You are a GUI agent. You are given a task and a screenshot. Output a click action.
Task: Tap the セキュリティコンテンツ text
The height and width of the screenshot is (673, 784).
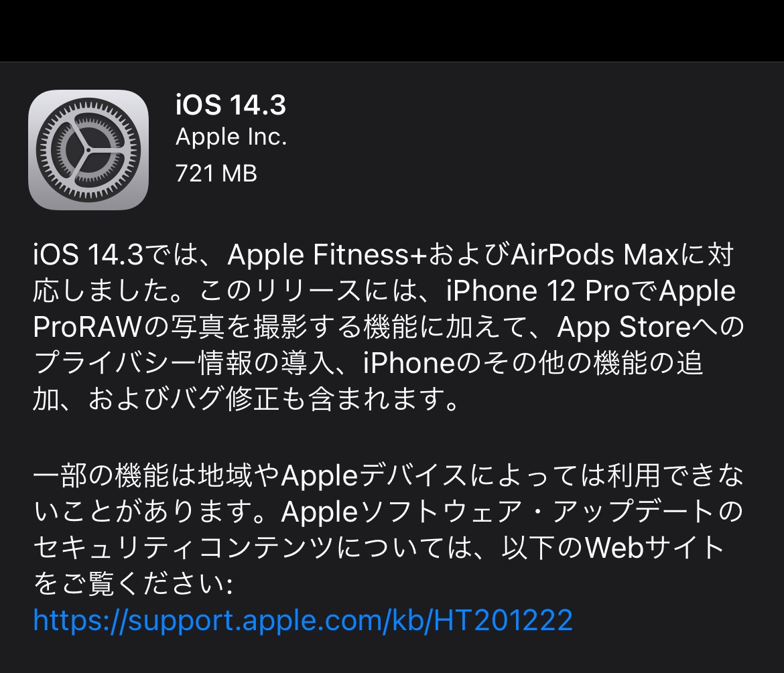click(x=183, y=548)
